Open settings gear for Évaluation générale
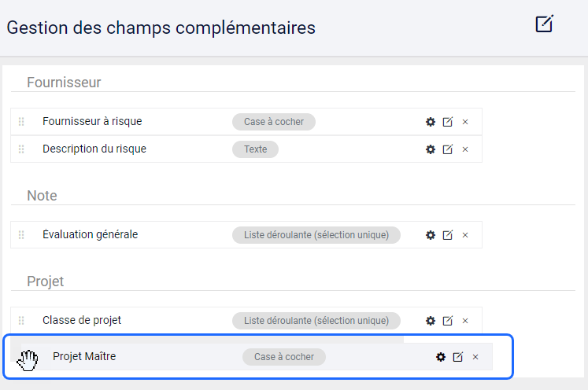 (431, 235)
